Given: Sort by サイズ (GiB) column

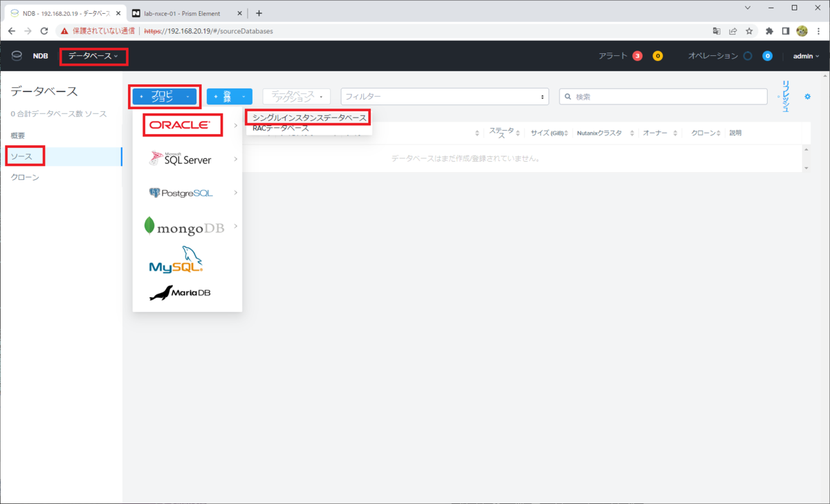Looking at the screenshot, I should point(550,133).
